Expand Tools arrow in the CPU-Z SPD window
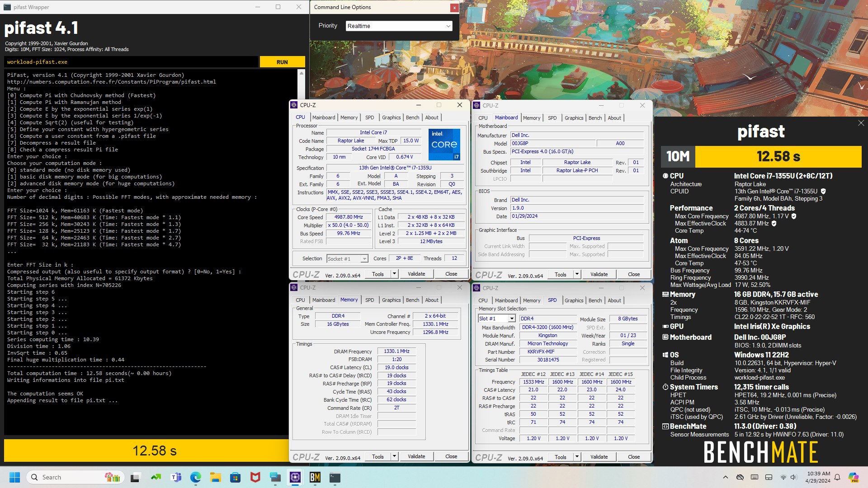The height and width of the screenshot is (488, 868). (x=577, y=457)
